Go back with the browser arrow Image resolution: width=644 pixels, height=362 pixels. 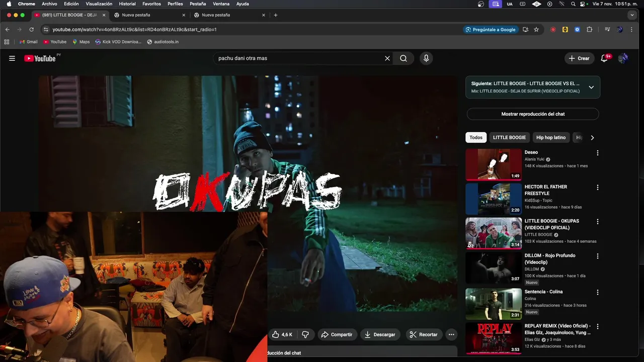(7, 30)
